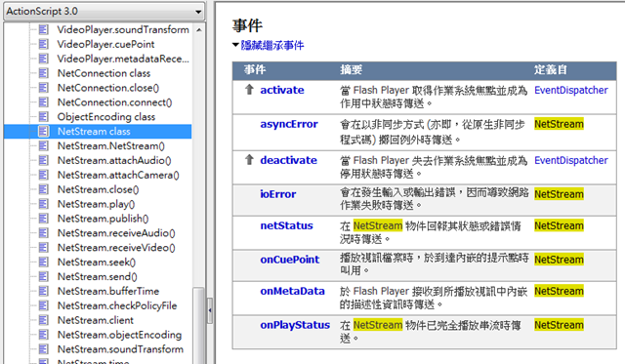This screenshot has width=625, height=364.
Task: Select NetStream.publish() topic
Action: click(103, 219)
